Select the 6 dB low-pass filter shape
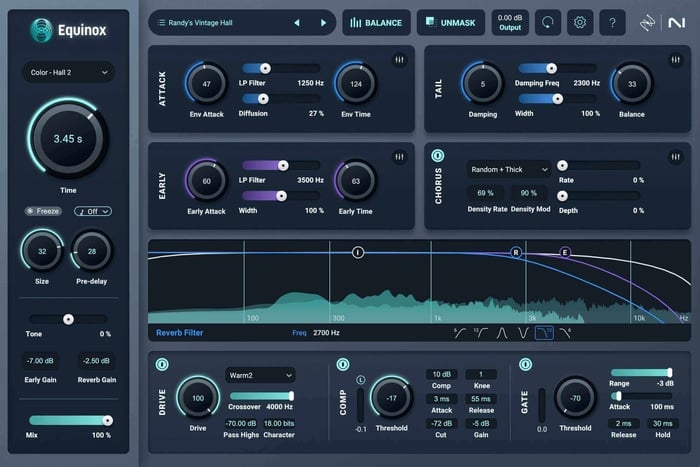This screenshot has height=467, width=700. pyautogui.click(x=565, y=333)
